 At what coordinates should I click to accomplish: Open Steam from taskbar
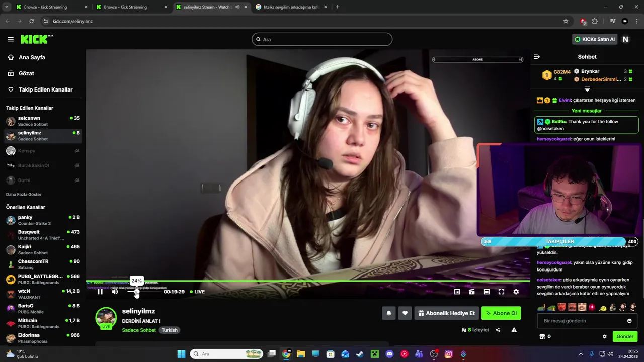360,354
